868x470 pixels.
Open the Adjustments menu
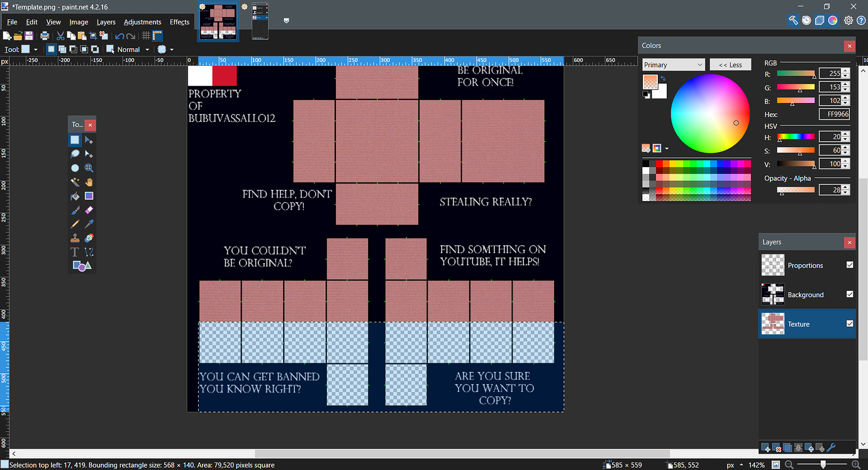pyautogui.click(x=142, y=22)
